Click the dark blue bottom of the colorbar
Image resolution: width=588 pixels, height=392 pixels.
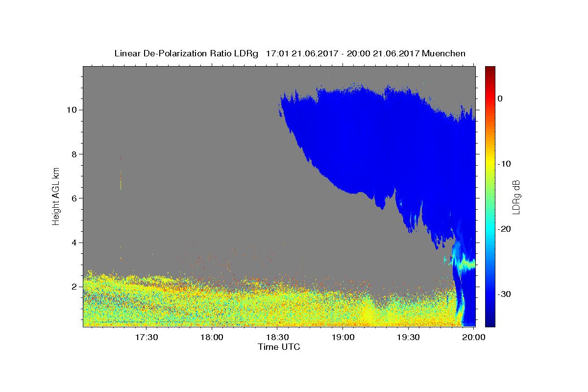[490, 321]
